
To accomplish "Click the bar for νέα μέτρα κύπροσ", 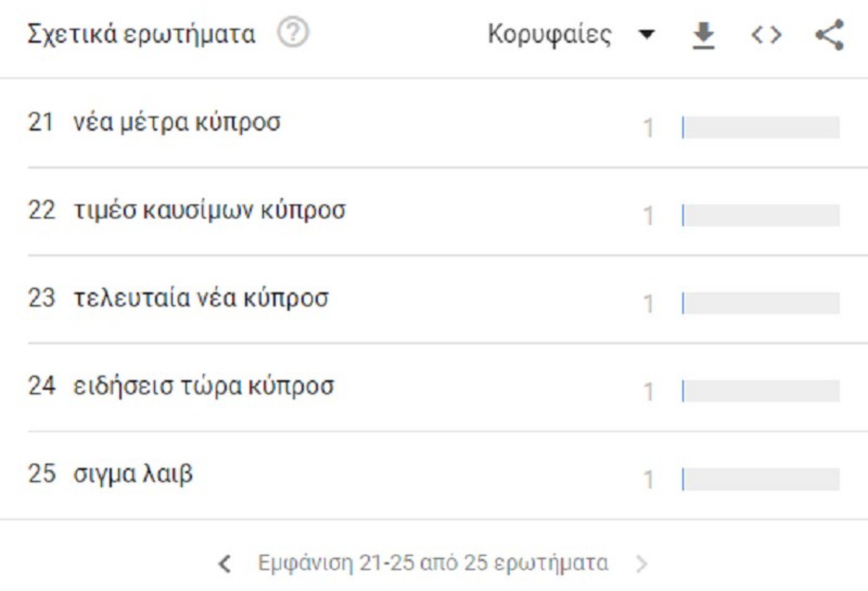I will click(761, 128).
